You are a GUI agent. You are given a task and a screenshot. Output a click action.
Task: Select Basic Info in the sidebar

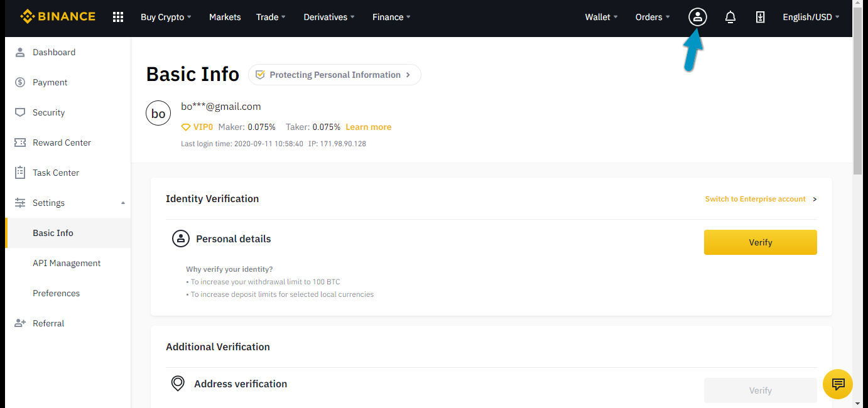[68, 233]
